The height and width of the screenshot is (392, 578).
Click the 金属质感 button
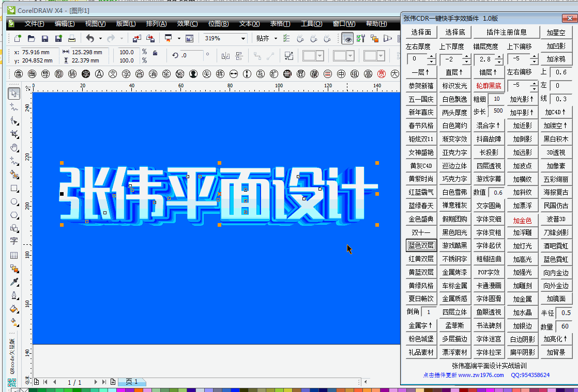point(455,299)
